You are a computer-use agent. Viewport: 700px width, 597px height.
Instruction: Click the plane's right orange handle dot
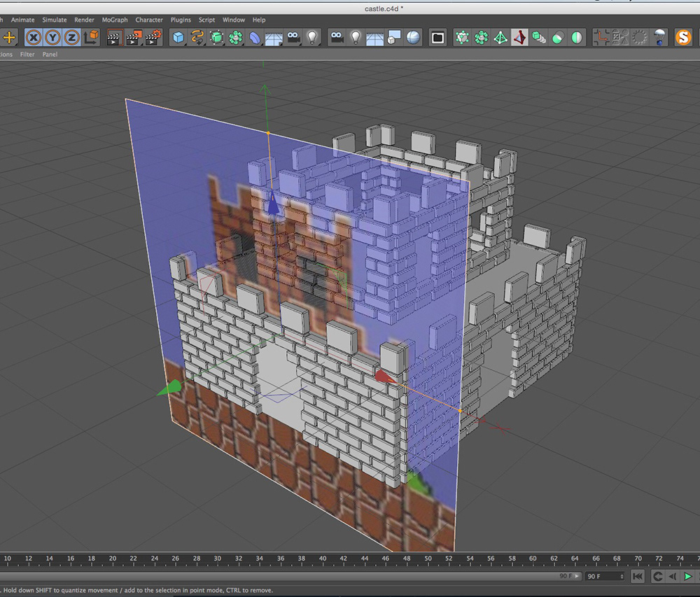coord(461,411)
